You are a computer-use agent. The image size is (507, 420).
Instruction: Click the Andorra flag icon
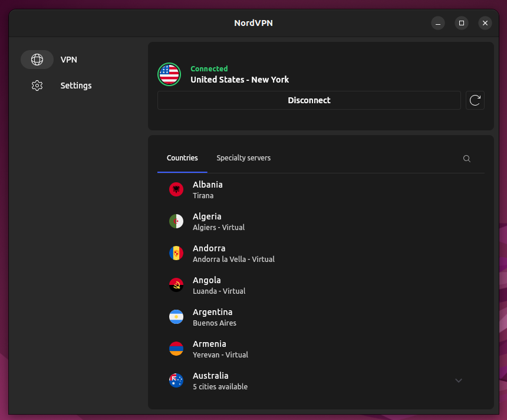click(x=176, y=254)
